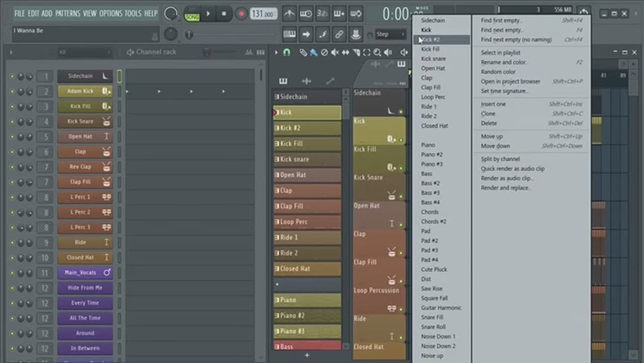Toggle Song/Pattern mode switch

(x=192, y=14)
